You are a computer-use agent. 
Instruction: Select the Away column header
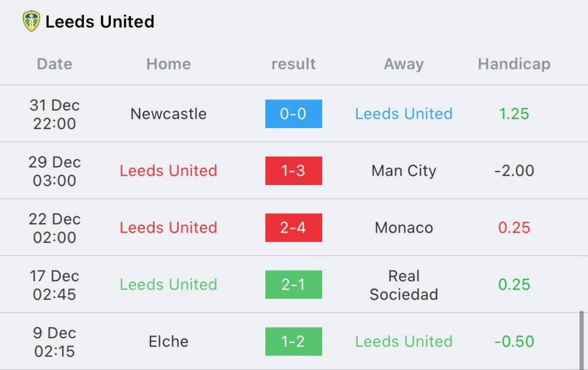pyautogui.click(x=404, y=64)
